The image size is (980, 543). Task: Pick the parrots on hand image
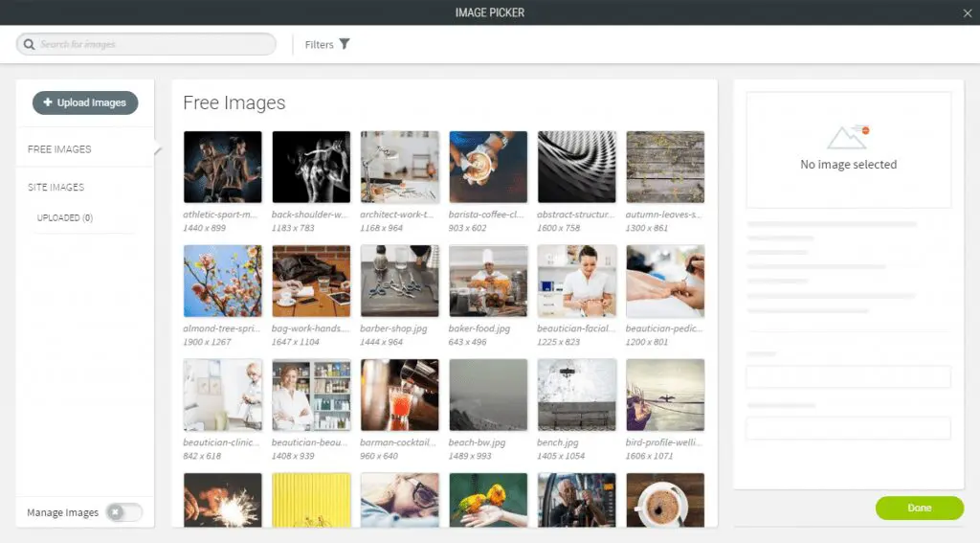click(x=488, y=500)
